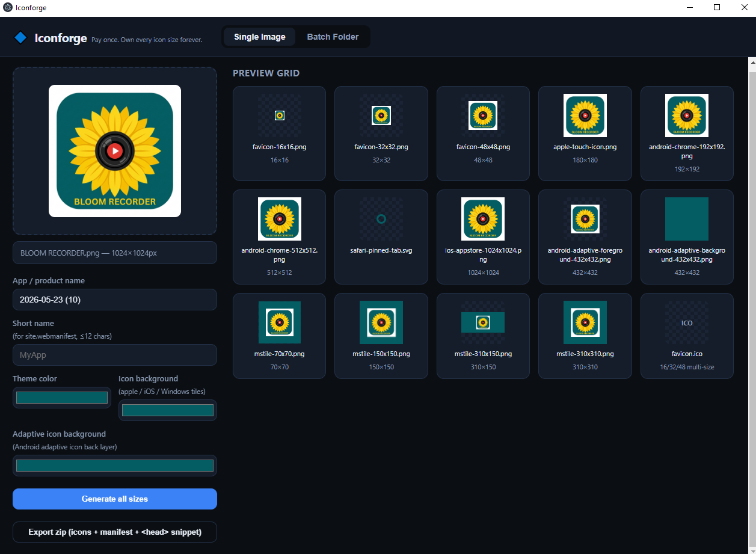Click the 1024×1024 size label
This screenshot has width=756, height=554.
[483, 272]
